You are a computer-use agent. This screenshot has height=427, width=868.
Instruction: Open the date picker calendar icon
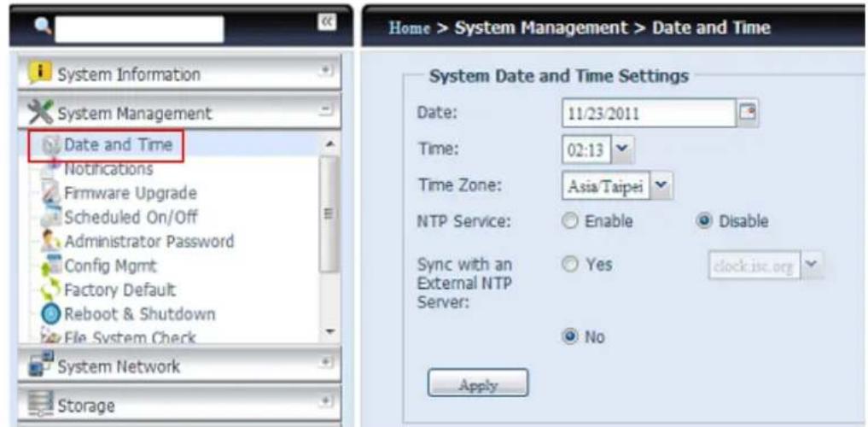[x=749, y=111]
